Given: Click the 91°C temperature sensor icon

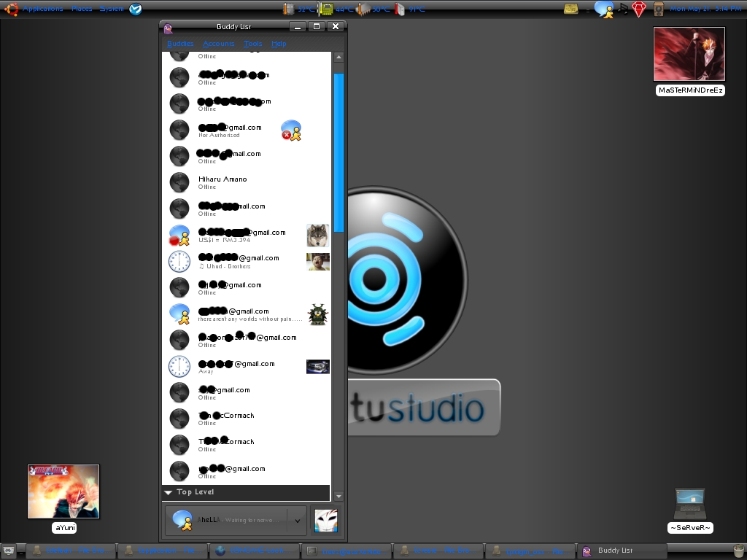Looking at the screenshot, I should (x=399, y=9).
